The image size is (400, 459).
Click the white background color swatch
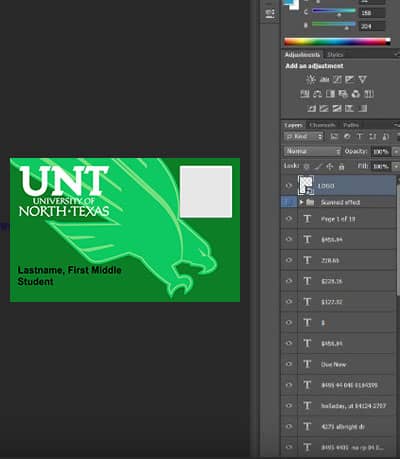pos(296,6)
